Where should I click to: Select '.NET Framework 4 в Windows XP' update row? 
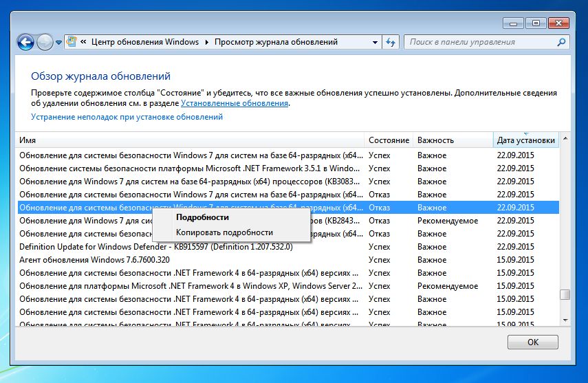pos(288,286)
